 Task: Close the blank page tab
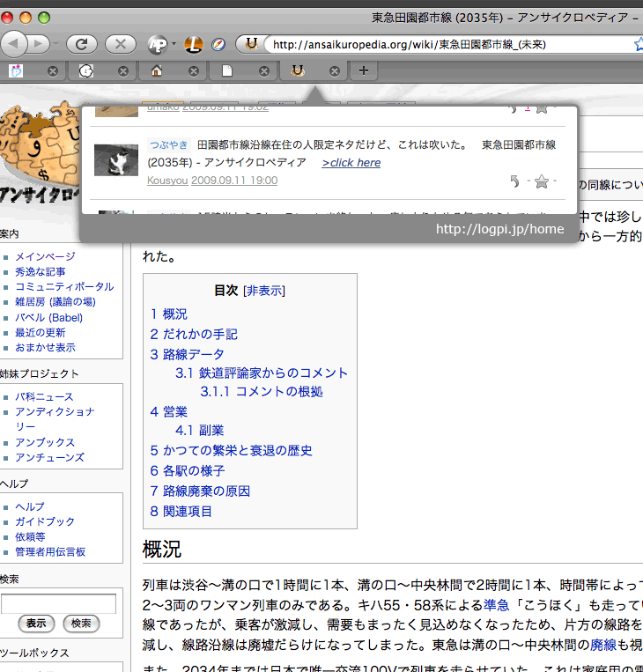point(264,71)
